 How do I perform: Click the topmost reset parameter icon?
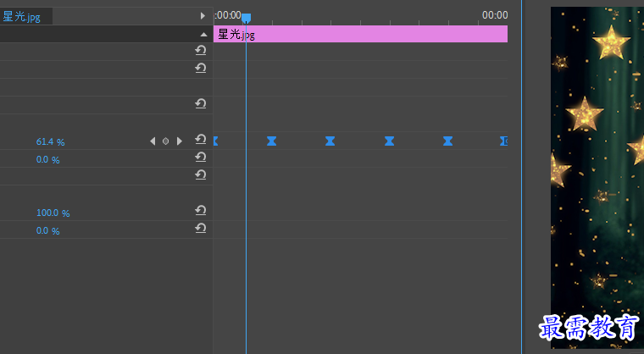201,50
